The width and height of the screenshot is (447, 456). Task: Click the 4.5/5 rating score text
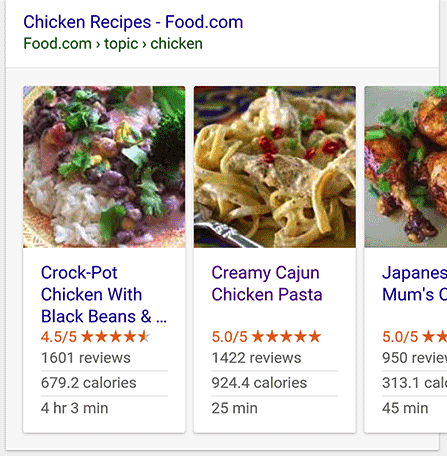[x=59, y=337]
